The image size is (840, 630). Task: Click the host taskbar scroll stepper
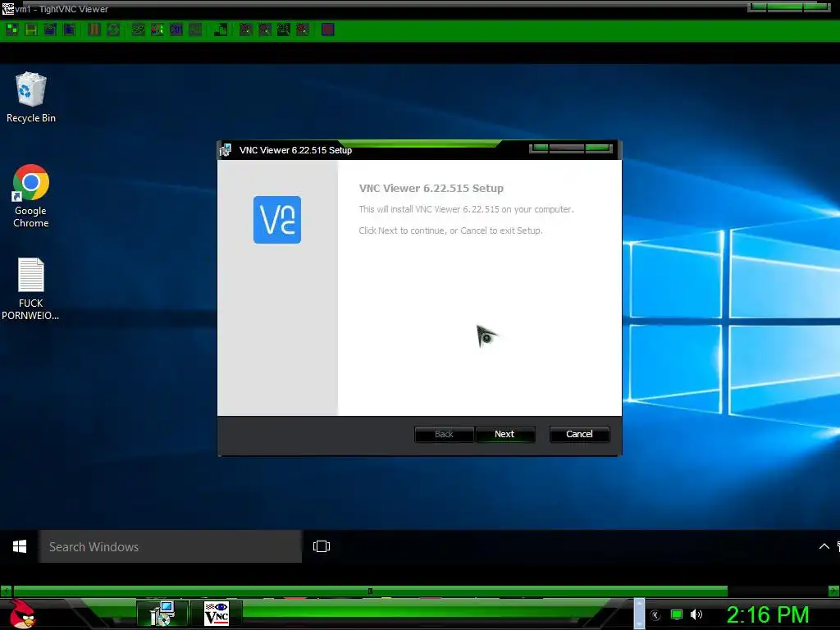pyautogui.click(x=639, y=614)
